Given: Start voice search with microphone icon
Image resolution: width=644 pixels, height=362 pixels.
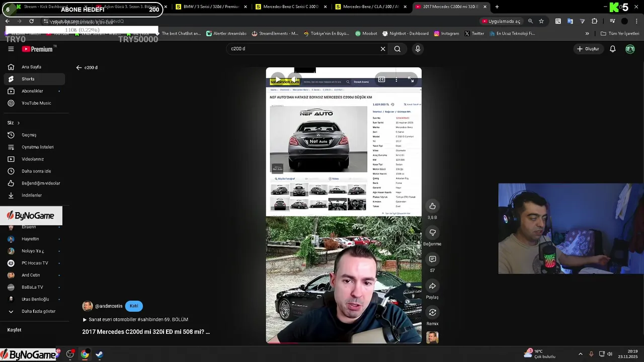Looking at the screenshot, I should point(418,49).
